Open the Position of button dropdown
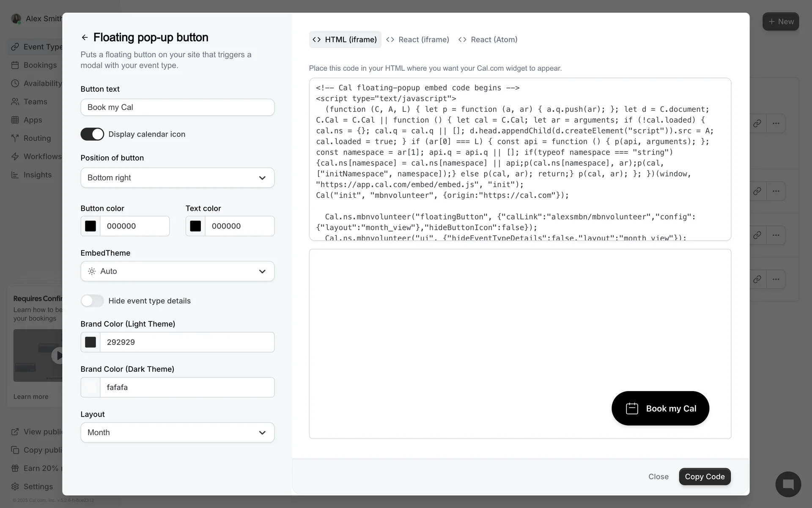The height and width of the screenshot is (508, 812). click(x=177, y=178)
